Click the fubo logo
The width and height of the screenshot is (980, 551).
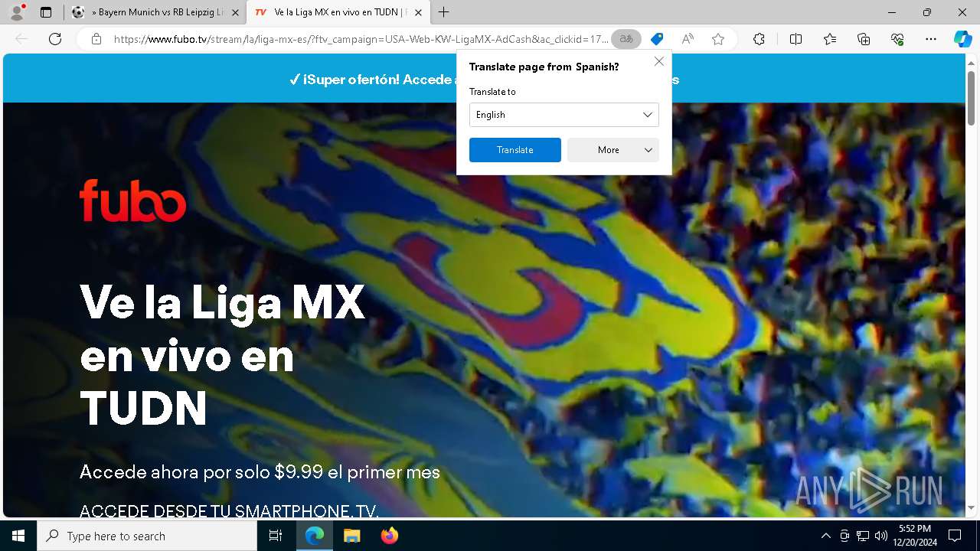click(x=133, y=201)
